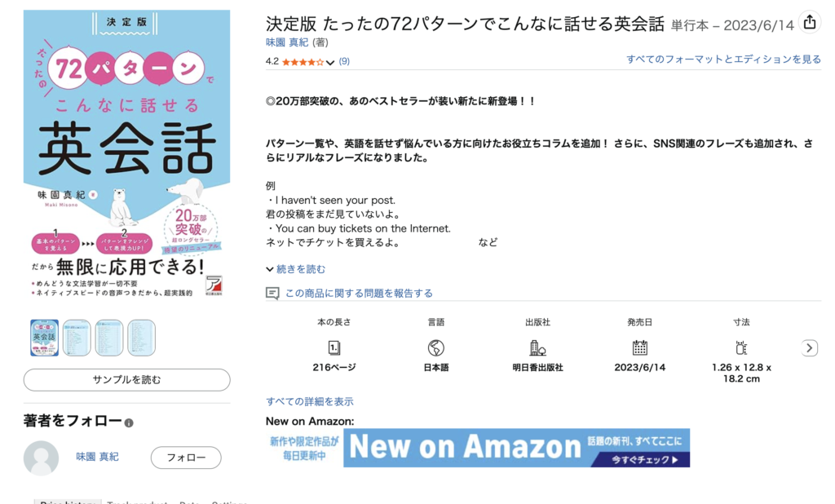Viewport: 835px width, 504px height.
Task: Click the info icon beside 著者をフォロー
Action: [129, 423]
